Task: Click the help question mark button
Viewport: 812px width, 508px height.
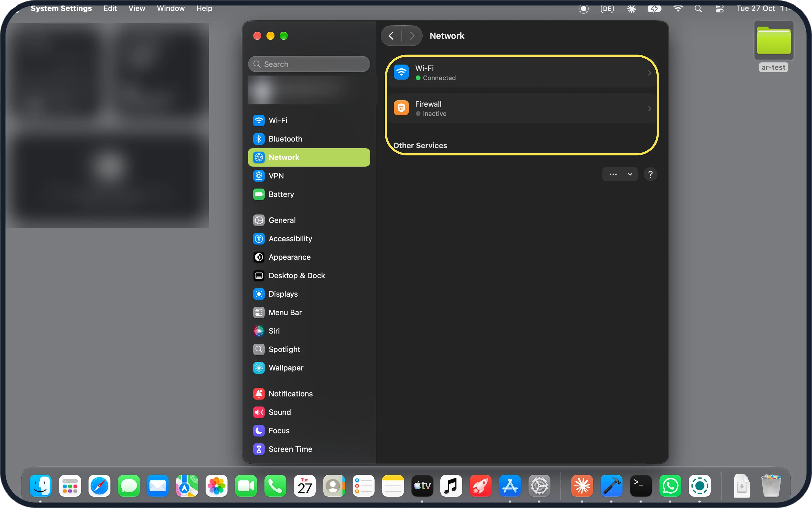Action: point(651,174)
